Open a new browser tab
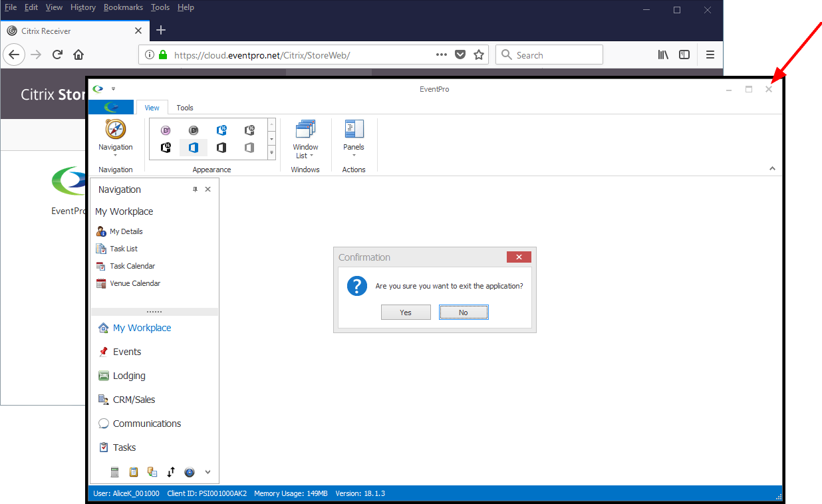Image resolution: width=822 pixels, height=504 pixels. tap(161, 30)
